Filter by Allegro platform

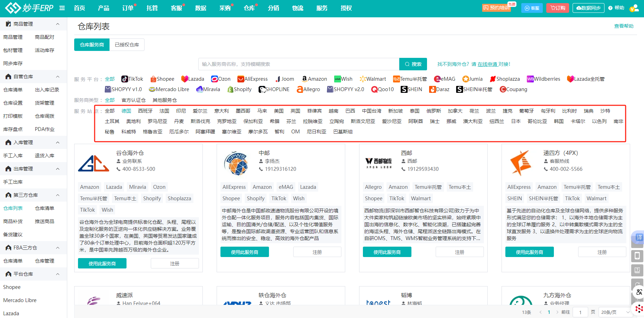coord(308,89)
